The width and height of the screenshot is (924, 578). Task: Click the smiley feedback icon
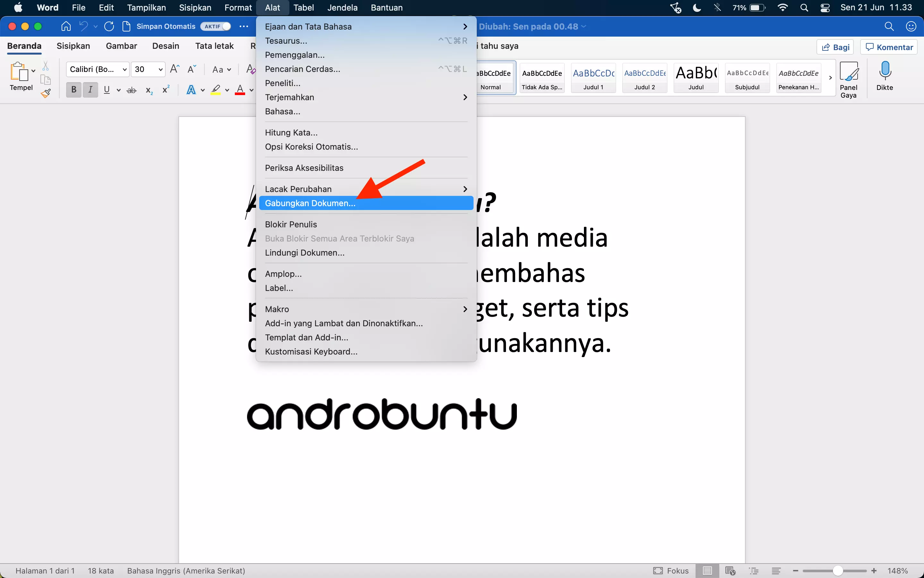pos(911,26)
